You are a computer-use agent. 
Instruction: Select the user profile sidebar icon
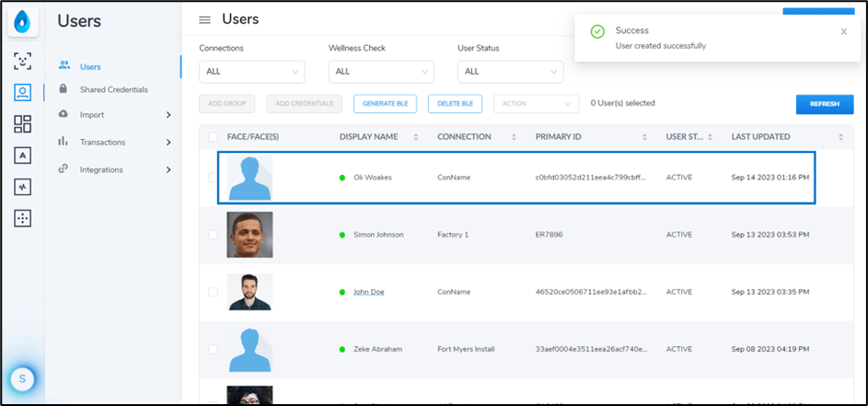click(x=23, y=92)
